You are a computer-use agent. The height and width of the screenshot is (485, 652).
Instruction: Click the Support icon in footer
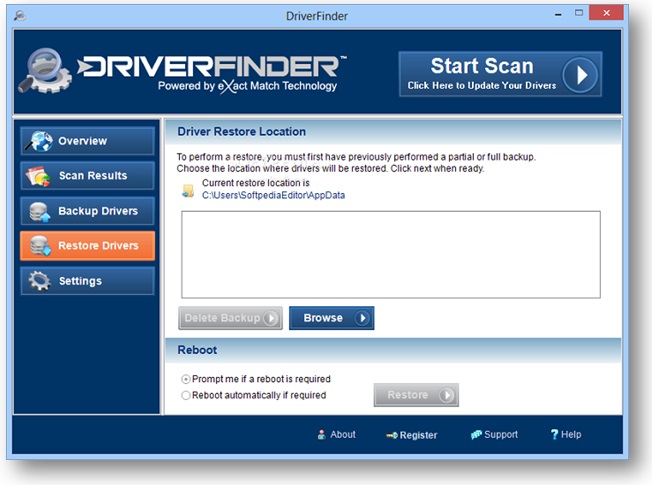coord(476,435)
